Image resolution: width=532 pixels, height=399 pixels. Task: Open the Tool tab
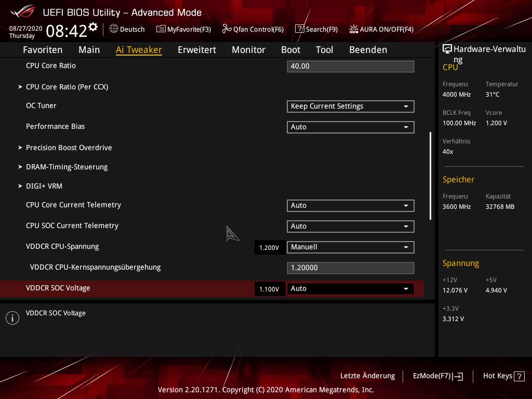pyautogui.click(x=324, y=50)
